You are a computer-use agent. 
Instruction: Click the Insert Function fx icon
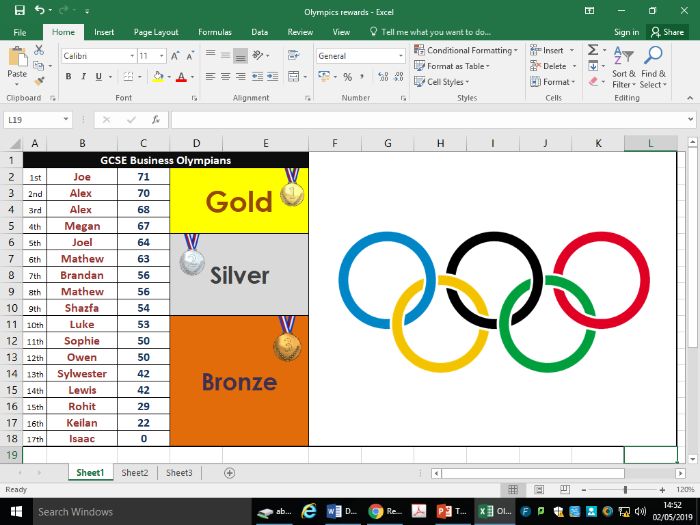(155, 120)
